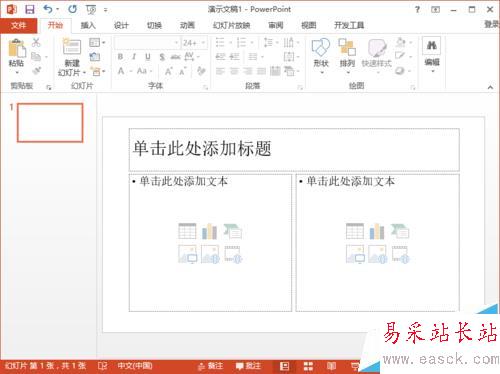The width and height of the screenshot is (500, 374).
Task: Switch to Reading view
Action: pos(331,366)
